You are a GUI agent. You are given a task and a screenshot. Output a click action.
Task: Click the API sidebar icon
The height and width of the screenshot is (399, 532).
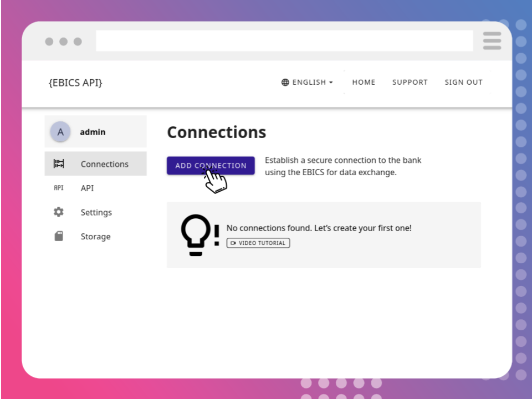(59, 188)
